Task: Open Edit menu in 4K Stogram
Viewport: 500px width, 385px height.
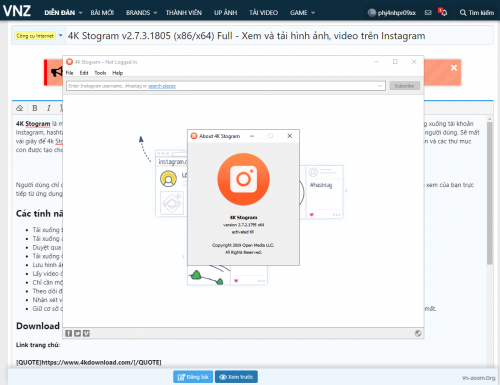Action: pos(84,73)
